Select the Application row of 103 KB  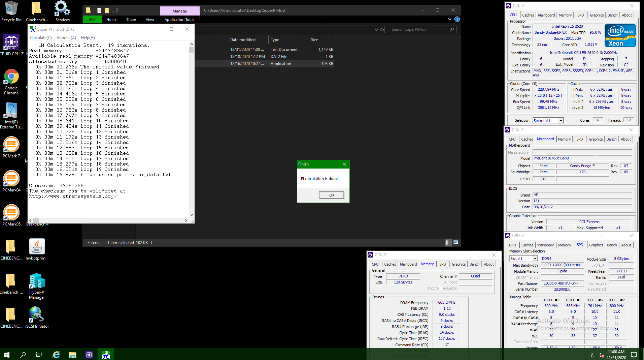coord(265,64)
